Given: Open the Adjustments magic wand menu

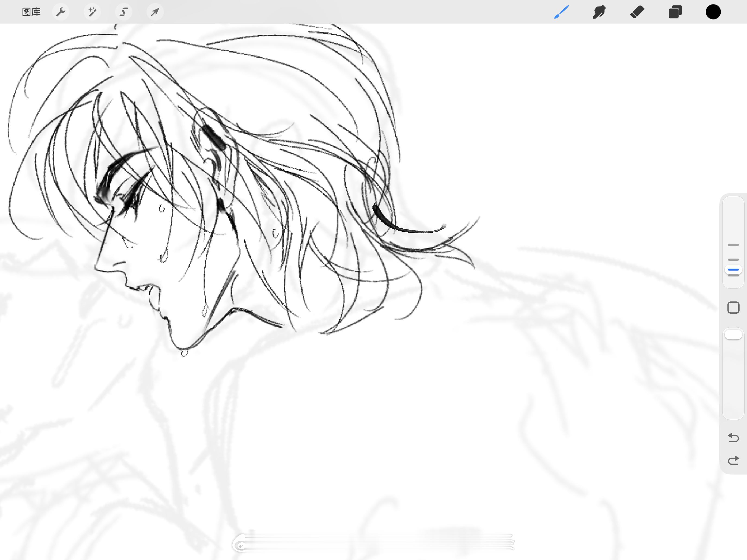Looking at the screenshot, I should tap(92, 12).
